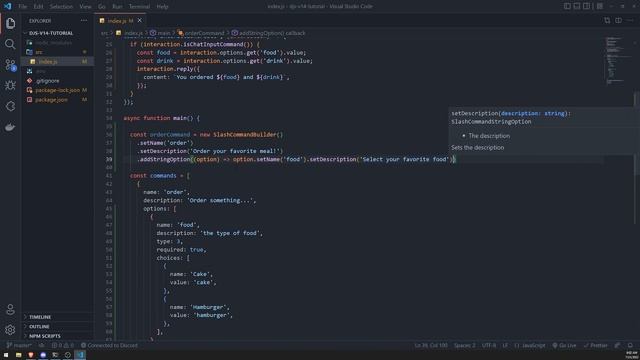The height and width of the screenshot is (360, 640).
Task: Open the View menu
Action: click(85, 7)
